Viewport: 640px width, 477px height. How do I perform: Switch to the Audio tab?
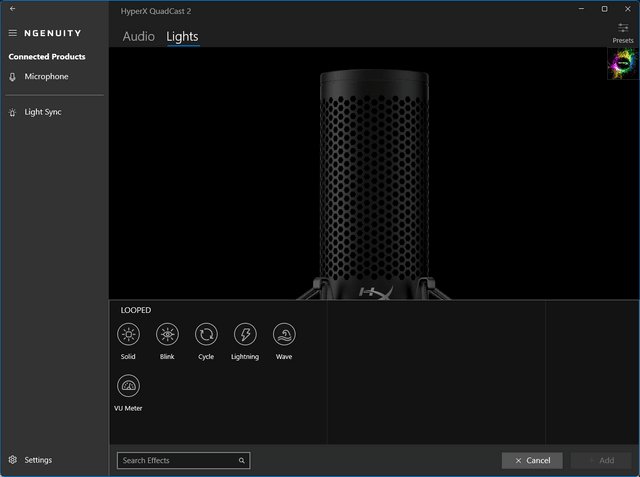pos(139,36)
